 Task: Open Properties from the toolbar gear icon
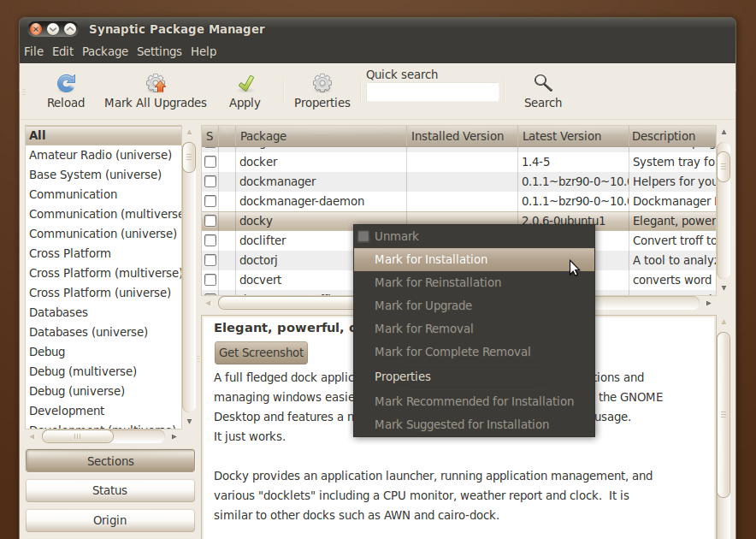coord(322,84)
